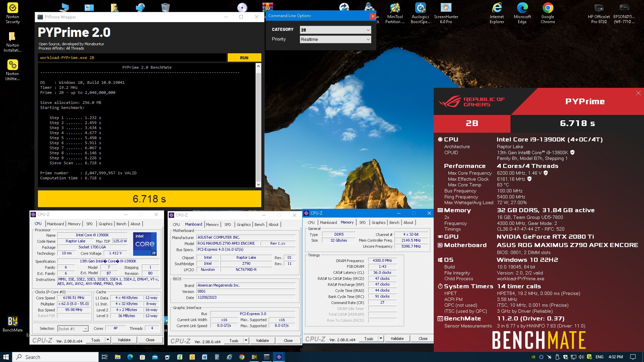Screen dimensions: 644x362
Task: Expand Tools arrow in the CPU tab CPU-Z window
Action: pyautogui.click(x=108, y=340)
